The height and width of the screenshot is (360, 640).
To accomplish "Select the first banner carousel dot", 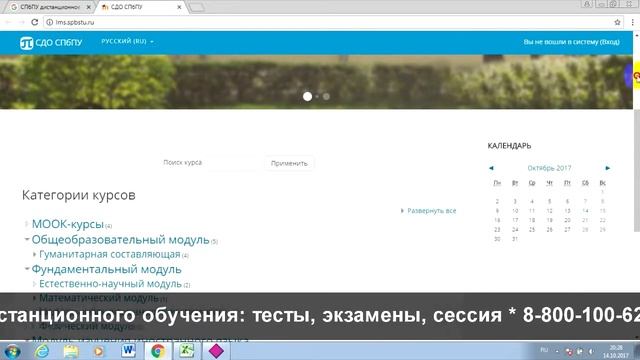I will [x=307, y=96].
